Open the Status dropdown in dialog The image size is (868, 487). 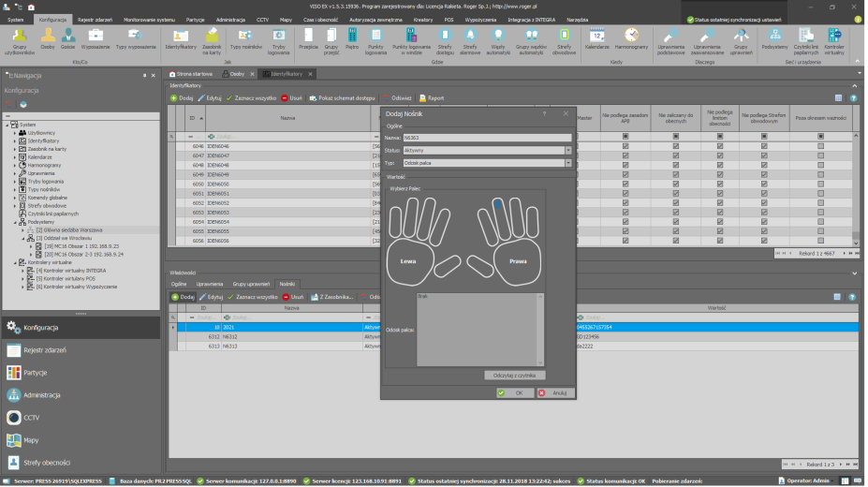(x=567, y=150)
